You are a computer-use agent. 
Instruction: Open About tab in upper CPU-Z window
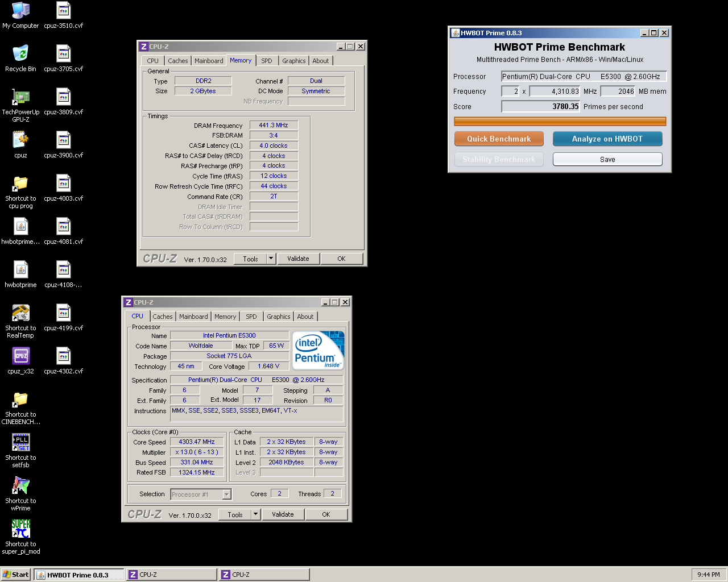coord(320,61)
